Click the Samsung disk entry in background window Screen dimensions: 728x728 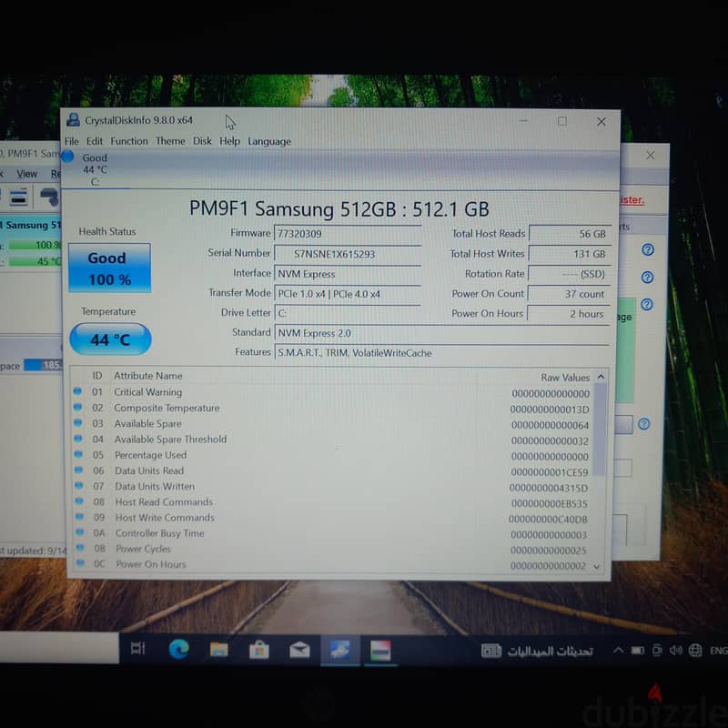(x=31, y=225)
